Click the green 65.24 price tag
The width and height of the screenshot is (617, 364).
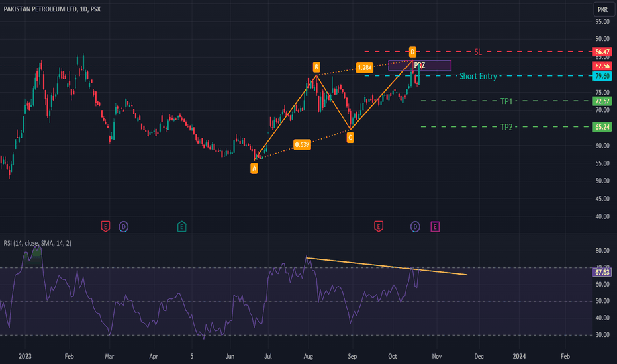pos(602,127)
